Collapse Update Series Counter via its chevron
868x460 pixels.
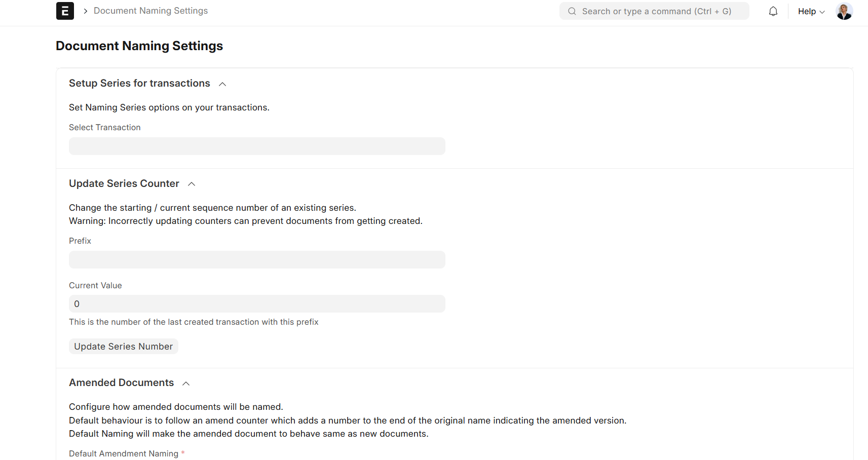(x=192, y=184)
